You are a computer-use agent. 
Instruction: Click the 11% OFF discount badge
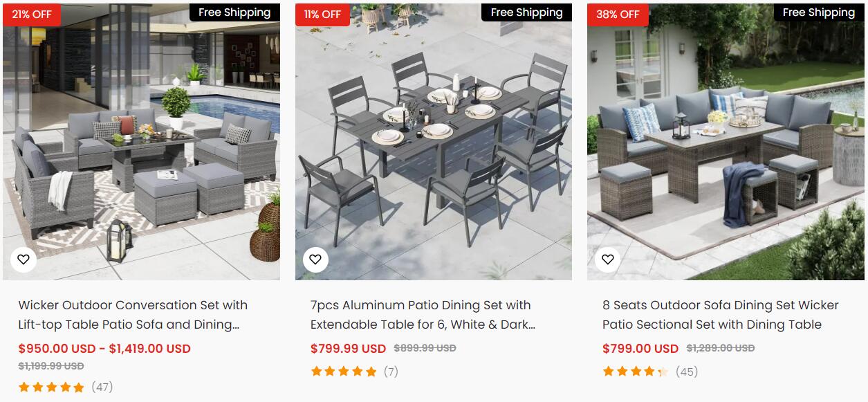pos(322,15)
